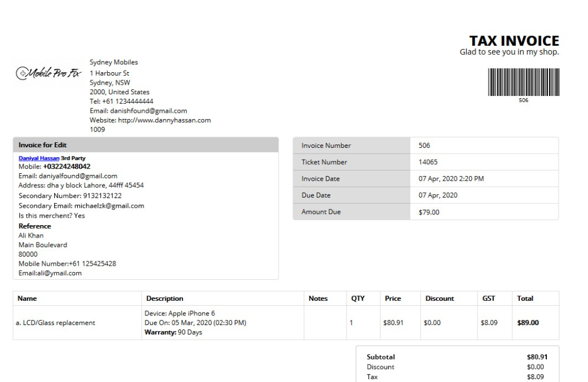
Task: Click the mobile number +03224248042
Action: tap(67, 166)
